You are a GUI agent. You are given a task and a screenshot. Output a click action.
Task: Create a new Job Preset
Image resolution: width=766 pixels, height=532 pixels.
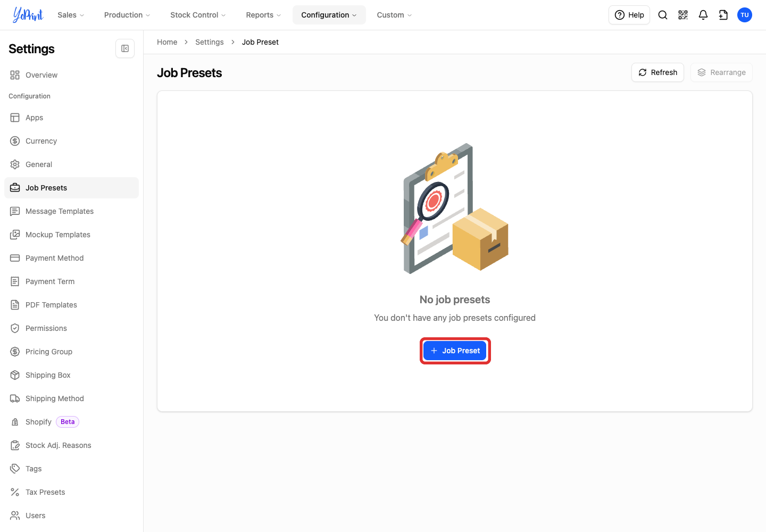(455, 351)
